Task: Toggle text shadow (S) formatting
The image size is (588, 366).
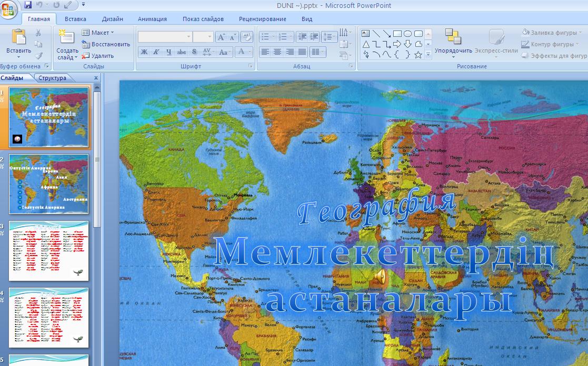Action: click(x=194, y=52)
